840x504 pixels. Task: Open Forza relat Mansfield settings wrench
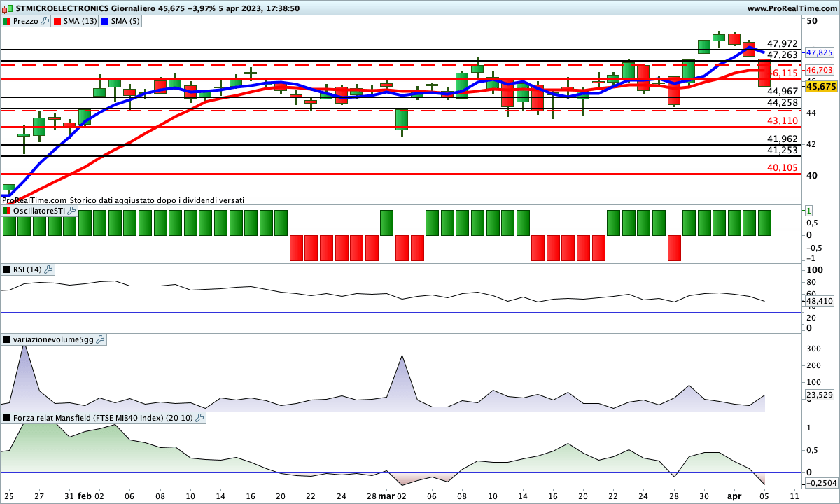point(199,418)
